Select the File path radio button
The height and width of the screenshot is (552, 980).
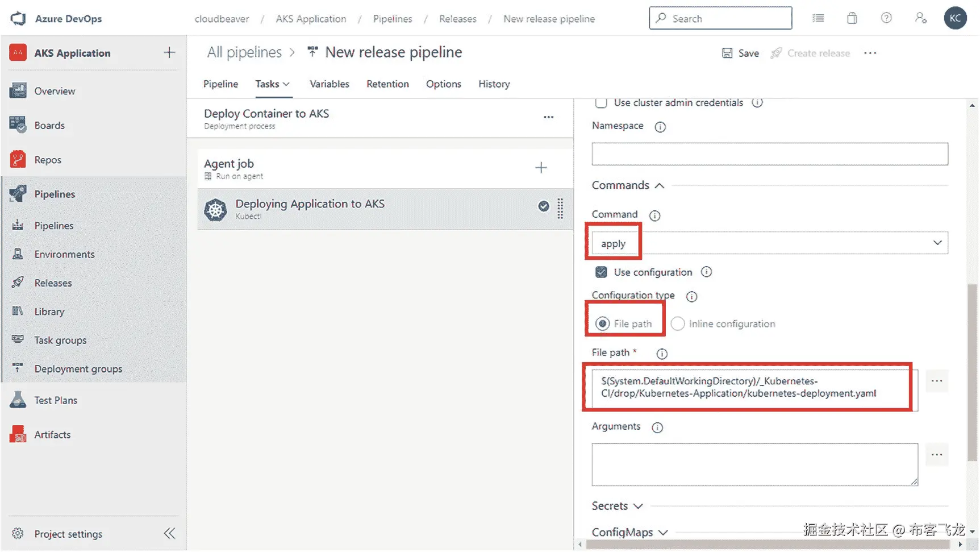[603, 323]
